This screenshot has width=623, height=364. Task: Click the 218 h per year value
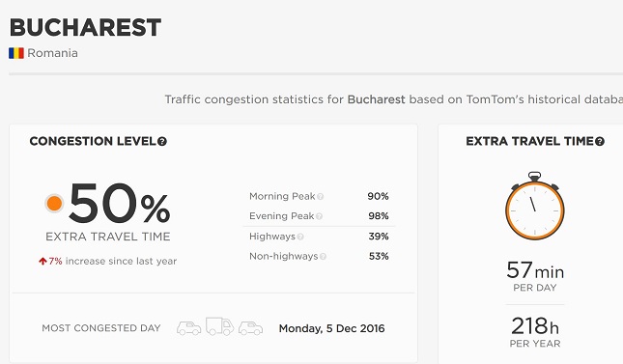(x=535, y=326)
